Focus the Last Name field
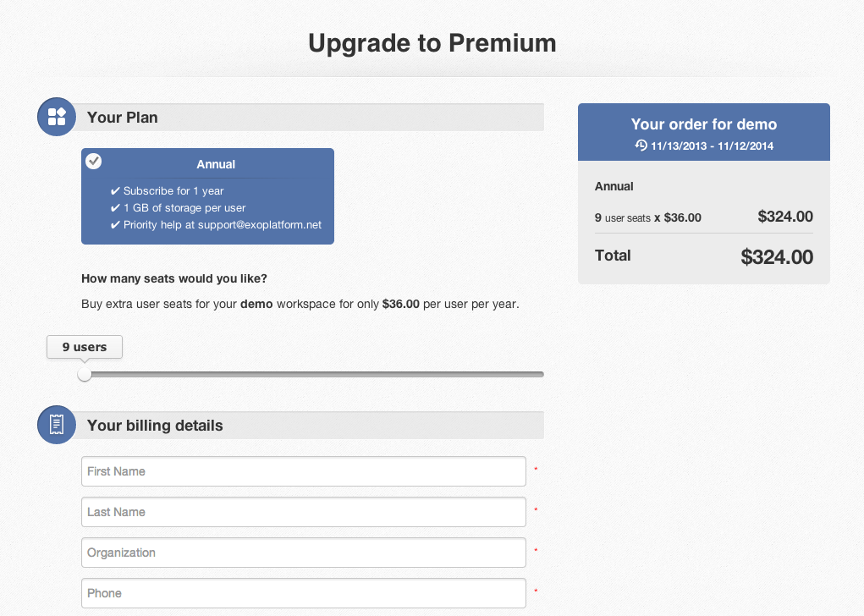The width and height of the screenshot is (864, 616). click(x=304, y=512)
